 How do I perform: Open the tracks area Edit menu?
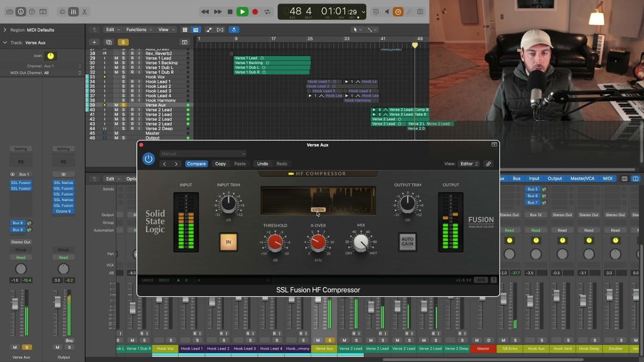tap(112, 29)
